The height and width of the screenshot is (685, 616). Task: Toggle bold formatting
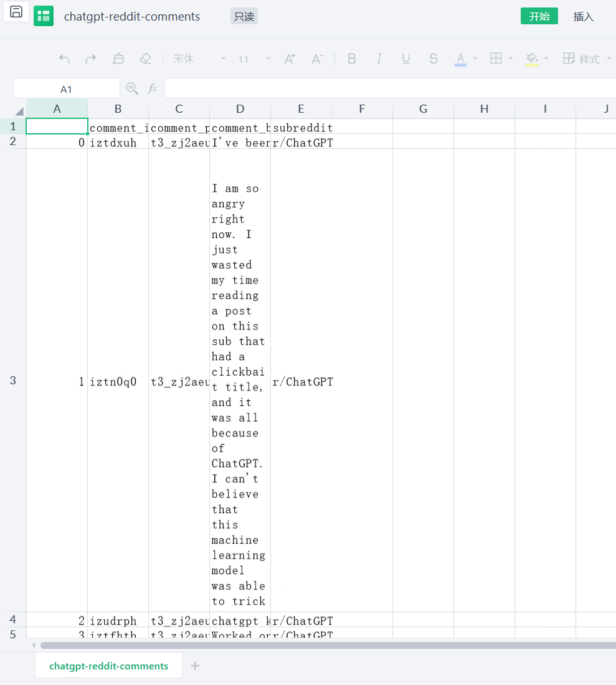click(352, 59)
